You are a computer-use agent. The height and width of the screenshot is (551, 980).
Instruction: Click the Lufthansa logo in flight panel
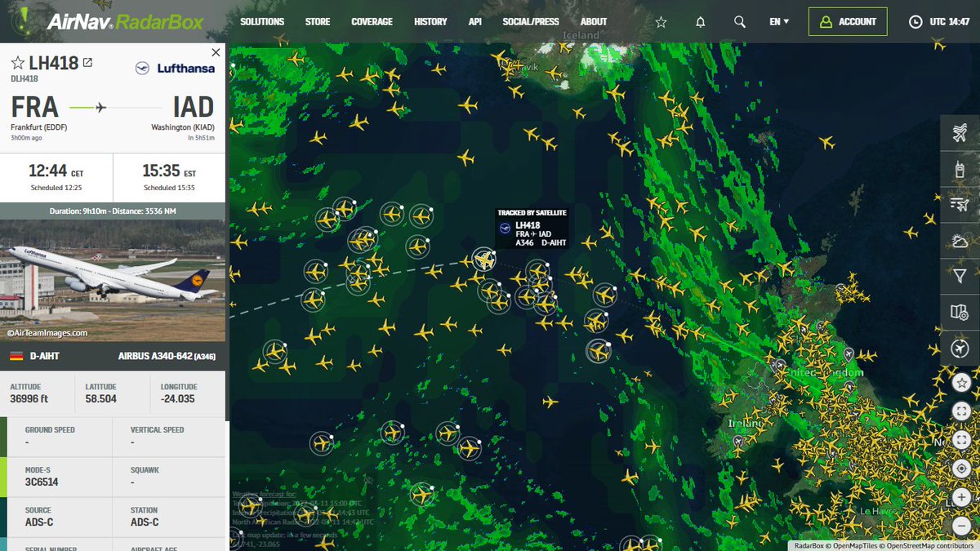176,69
